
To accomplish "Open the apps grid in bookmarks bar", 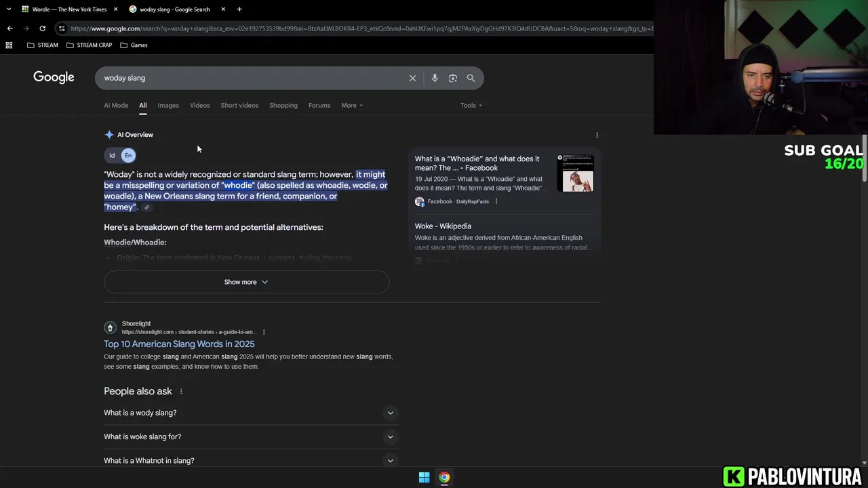I will pos(9,45).
